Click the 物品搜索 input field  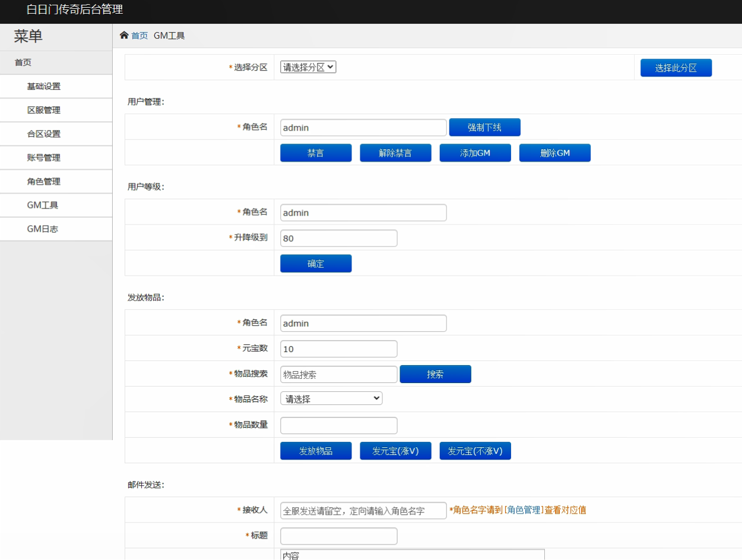pyautogui.click(x=338, y=375)
